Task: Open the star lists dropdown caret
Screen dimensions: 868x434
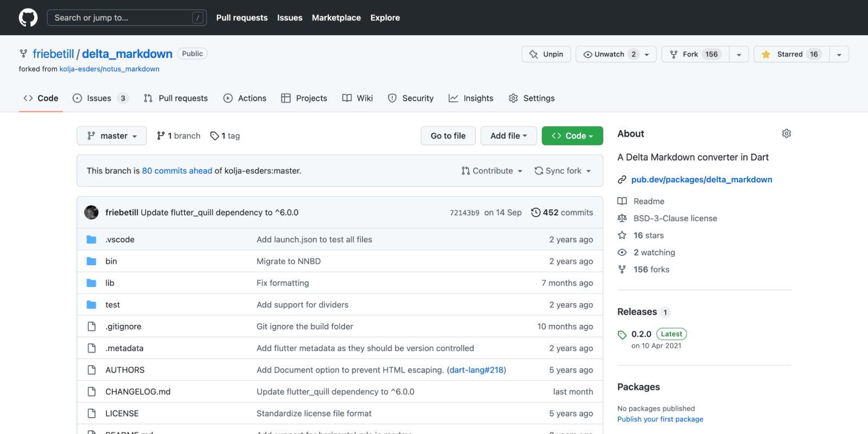Action: click(x=839, y=54)
